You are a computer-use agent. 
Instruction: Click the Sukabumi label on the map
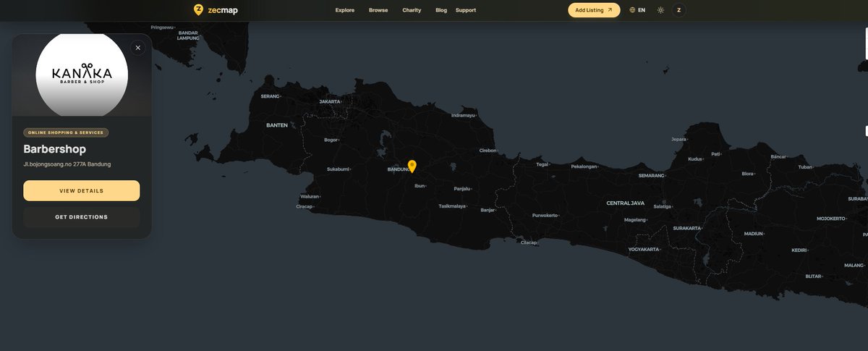(338, 169)
